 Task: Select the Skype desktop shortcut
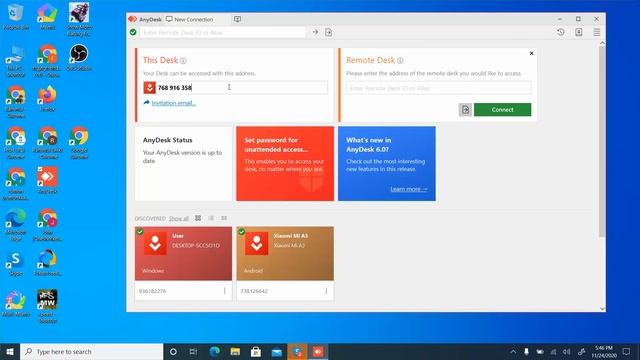16,263
